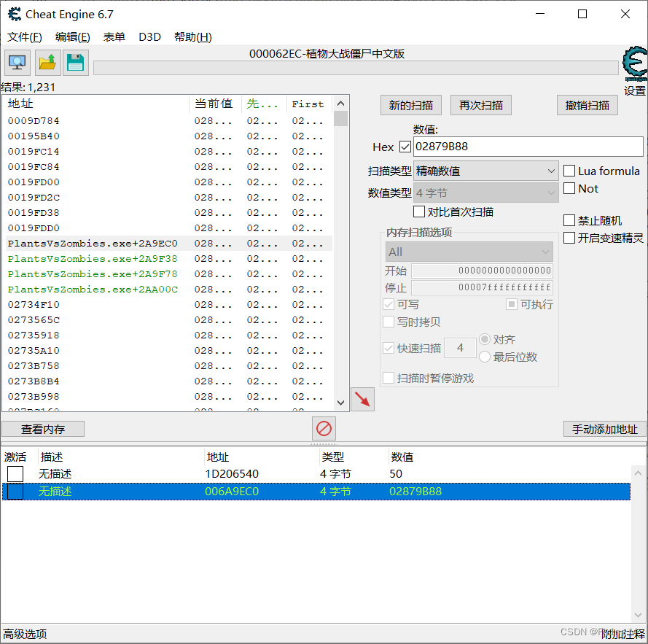Click address list scrollbar up arrow
The width and height of the screenshot is (648, 644).
(x=638, y=473)
